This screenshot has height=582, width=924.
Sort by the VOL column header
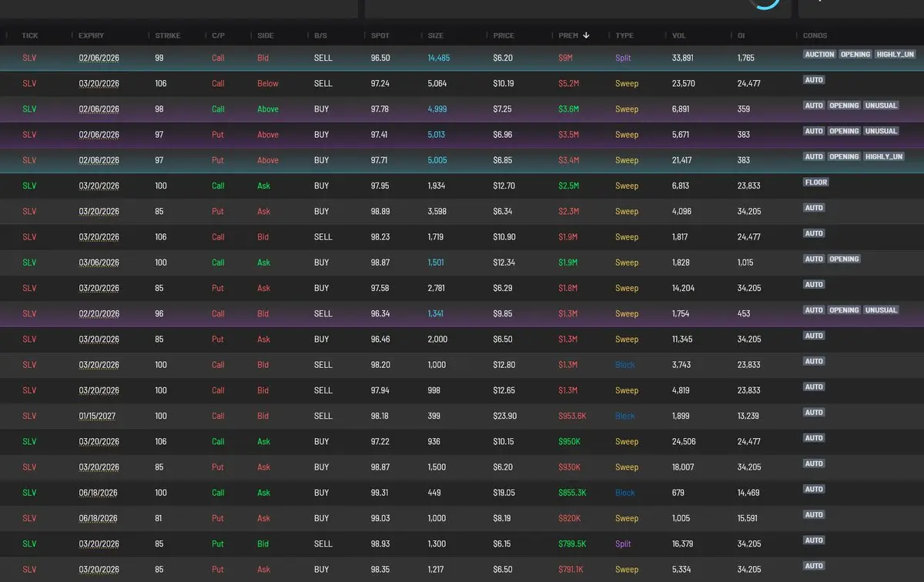point(679,35)
